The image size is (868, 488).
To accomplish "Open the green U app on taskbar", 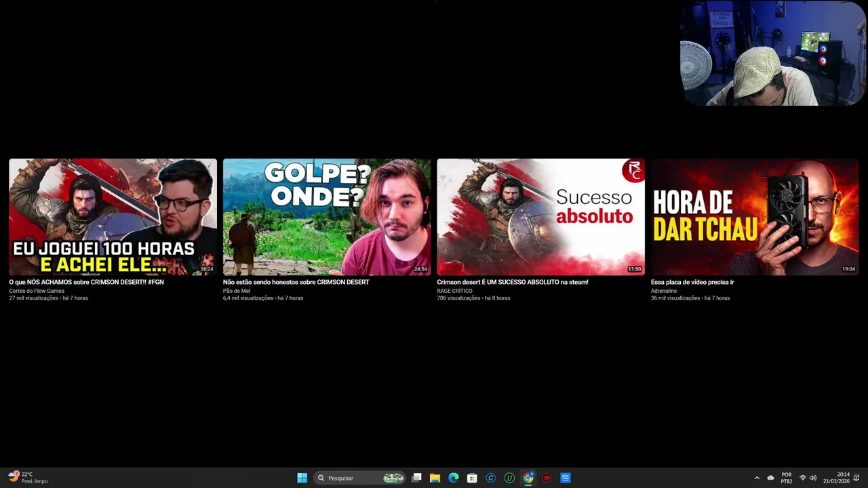I will pos(509,478).
